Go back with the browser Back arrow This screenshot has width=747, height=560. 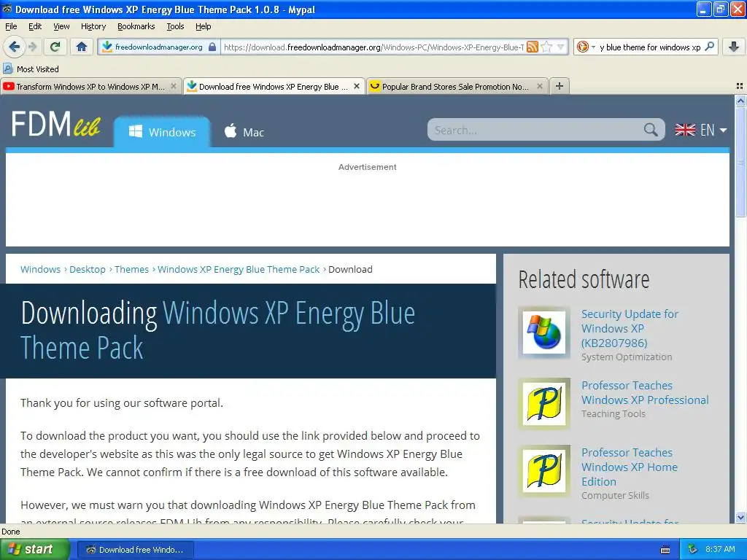tap(14, 47)
